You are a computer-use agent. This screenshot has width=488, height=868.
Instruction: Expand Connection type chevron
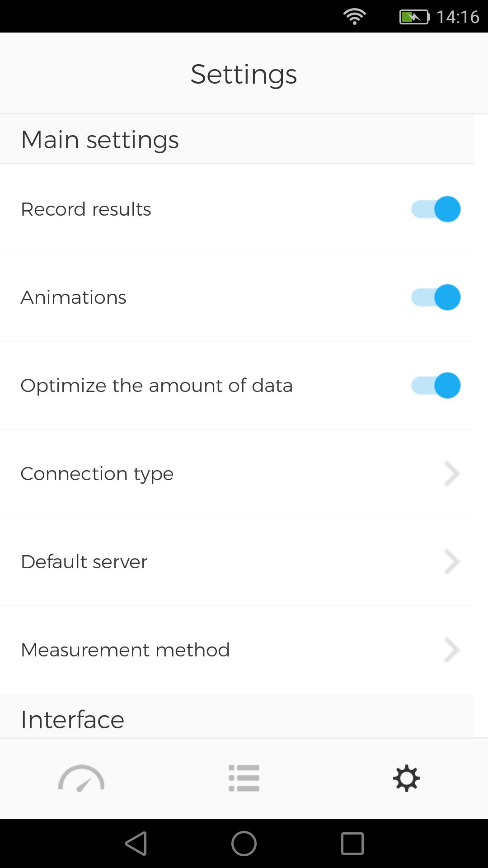point(452,473)
